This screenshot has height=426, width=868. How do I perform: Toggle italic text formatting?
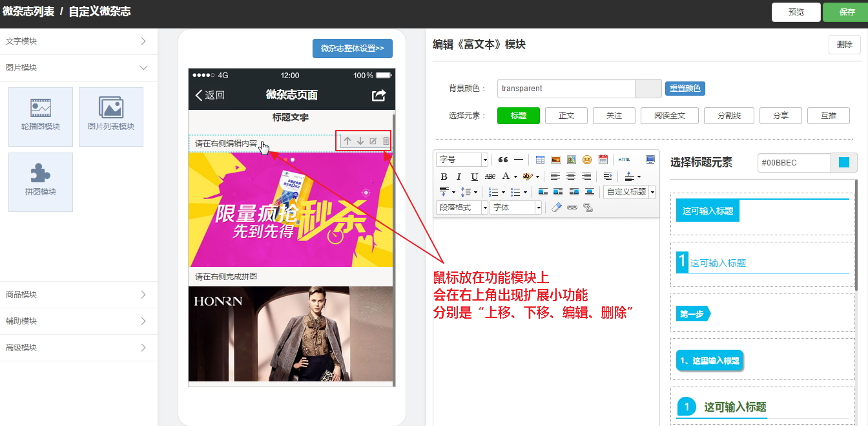459,176
